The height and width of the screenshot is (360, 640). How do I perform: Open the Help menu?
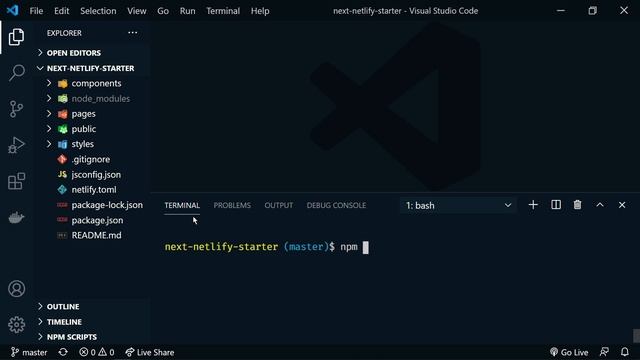pos(260,11)
